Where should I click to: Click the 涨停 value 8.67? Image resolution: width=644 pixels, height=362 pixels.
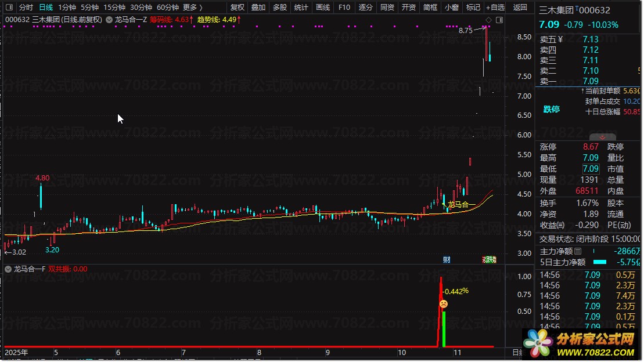coord(591,147)
